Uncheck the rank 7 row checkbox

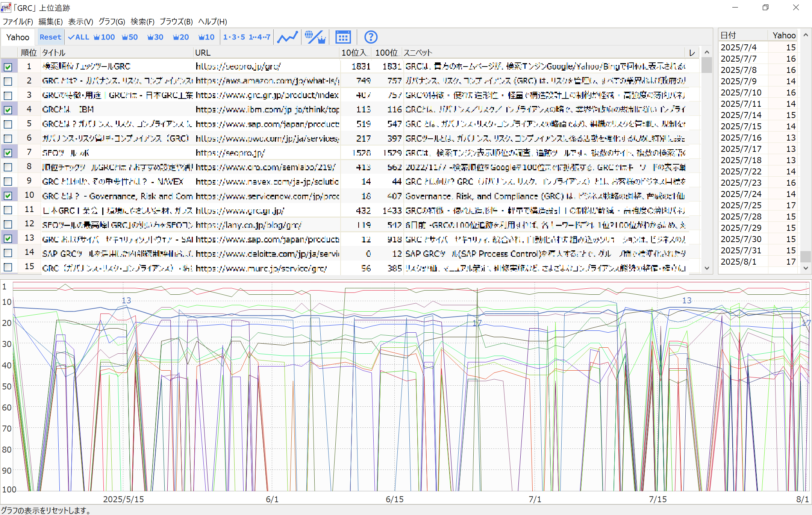point(8,153)
